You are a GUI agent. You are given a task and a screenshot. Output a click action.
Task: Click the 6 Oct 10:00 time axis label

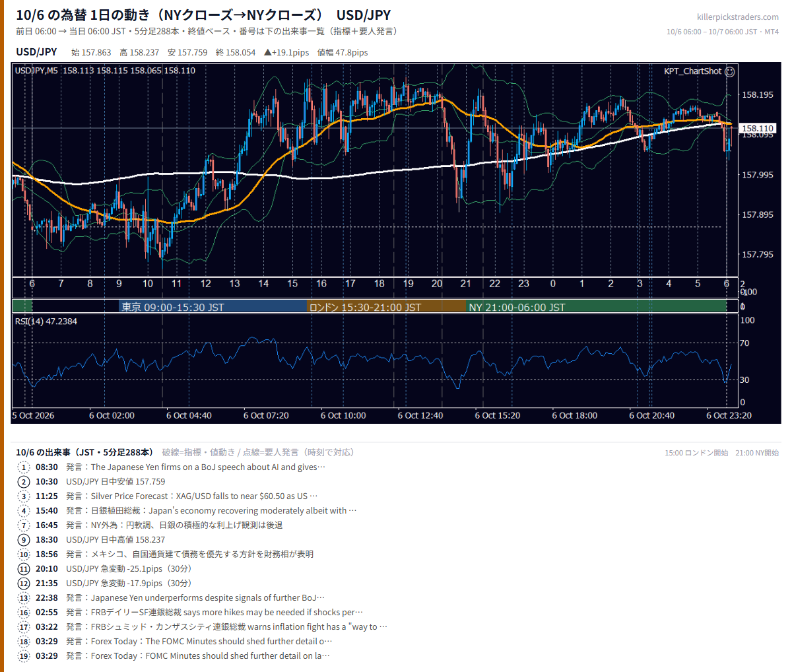point(343,416)
